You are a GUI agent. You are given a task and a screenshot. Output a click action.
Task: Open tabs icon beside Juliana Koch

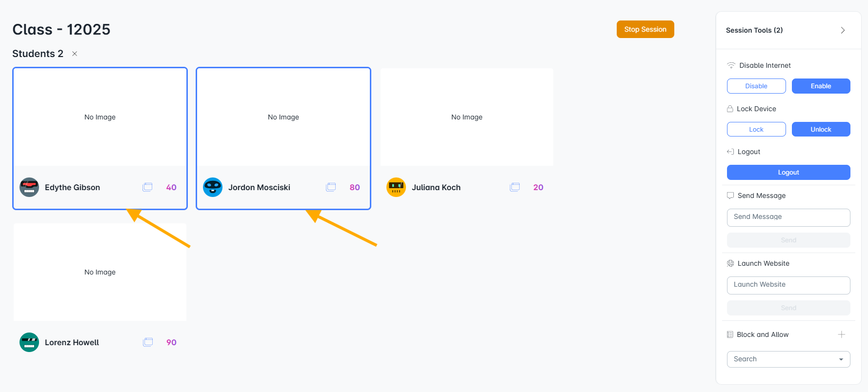click(x=515, y=187)
